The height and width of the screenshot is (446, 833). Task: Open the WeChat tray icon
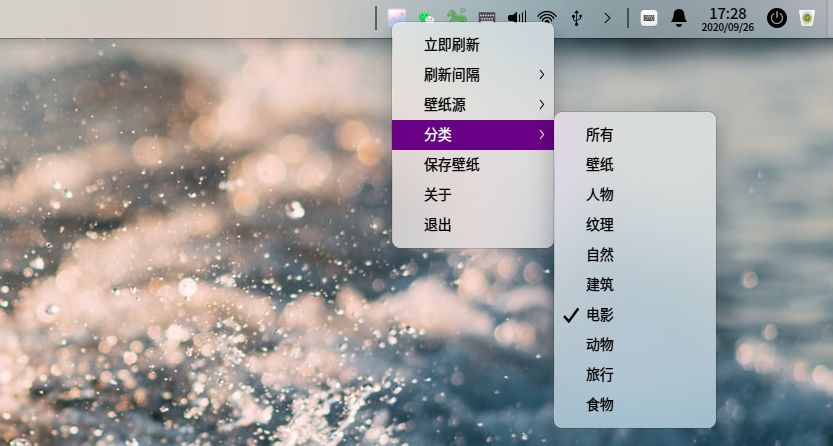[x=428, y=18]
